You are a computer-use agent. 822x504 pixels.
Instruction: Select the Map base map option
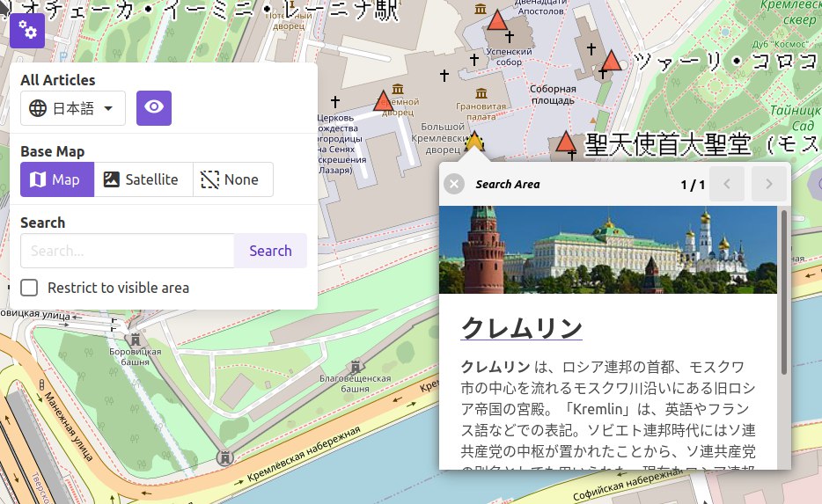[x=57, y=179]
